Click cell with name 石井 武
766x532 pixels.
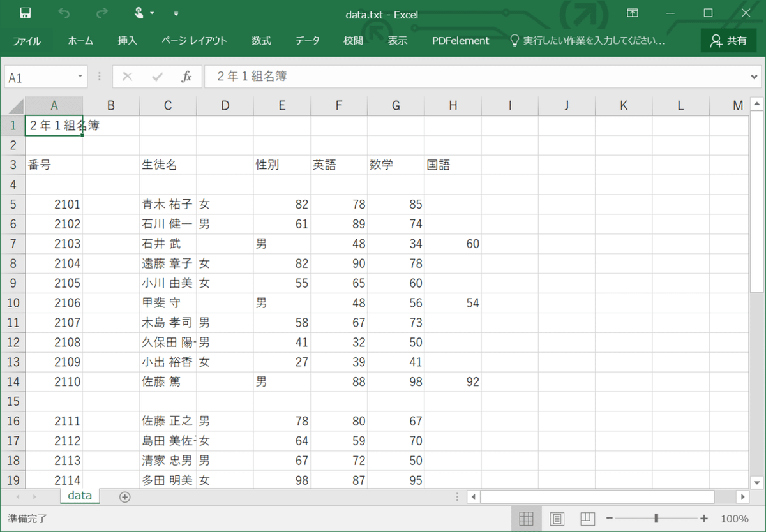click(x=168, y=244)
